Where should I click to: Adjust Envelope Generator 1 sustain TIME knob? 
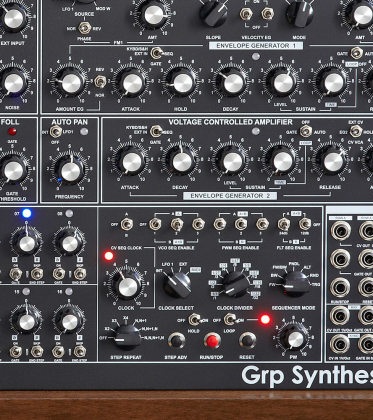(x=333, y=83)
